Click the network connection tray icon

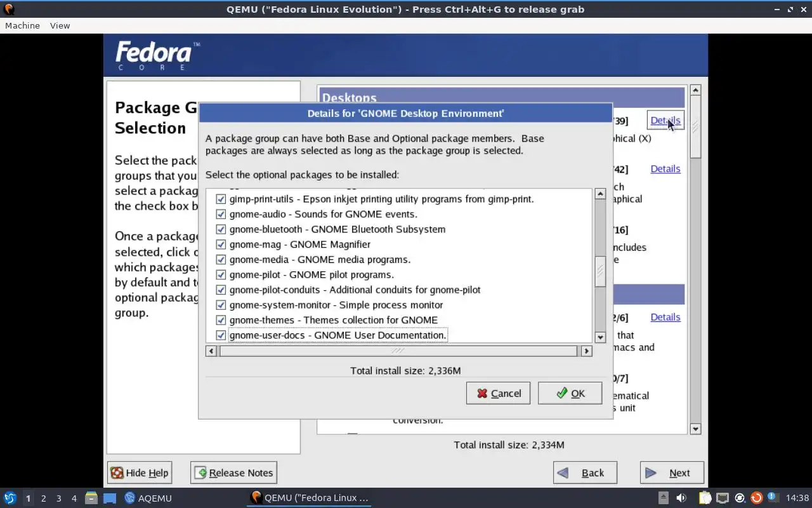tap(723, 498)
